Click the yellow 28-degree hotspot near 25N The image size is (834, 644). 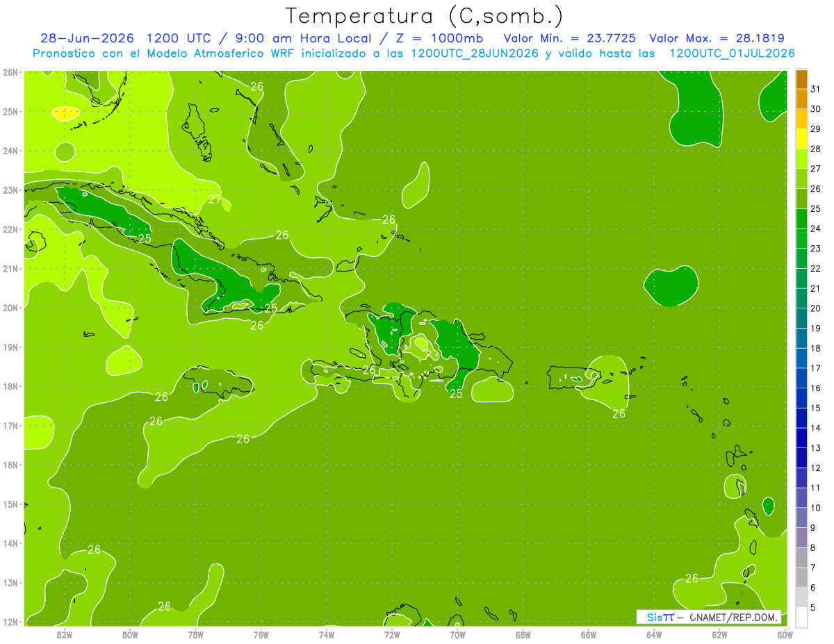pos(66,113)
